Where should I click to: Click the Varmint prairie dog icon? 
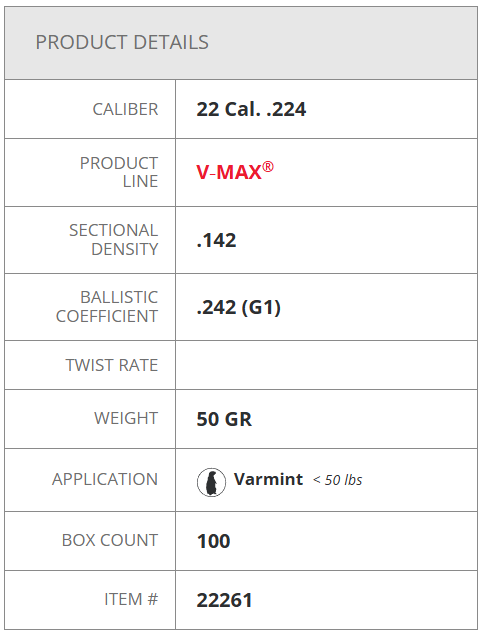[211, 482]
